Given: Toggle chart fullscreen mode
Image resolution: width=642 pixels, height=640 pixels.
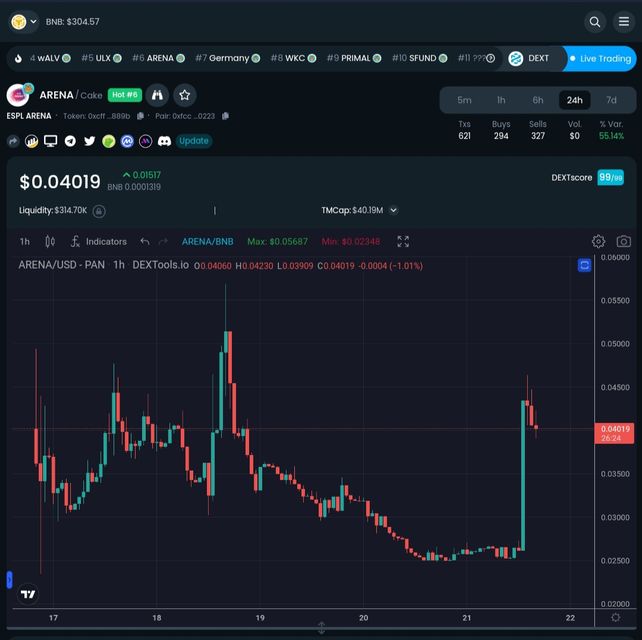Looking at the screenshot, I should [403, 242].
